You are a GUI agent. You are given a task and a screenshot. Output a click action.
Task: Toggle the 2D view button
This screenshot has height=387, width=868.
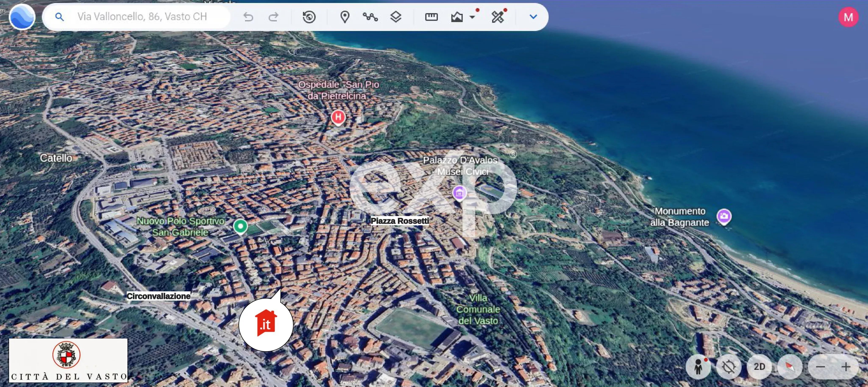click(x=759, y=366)
